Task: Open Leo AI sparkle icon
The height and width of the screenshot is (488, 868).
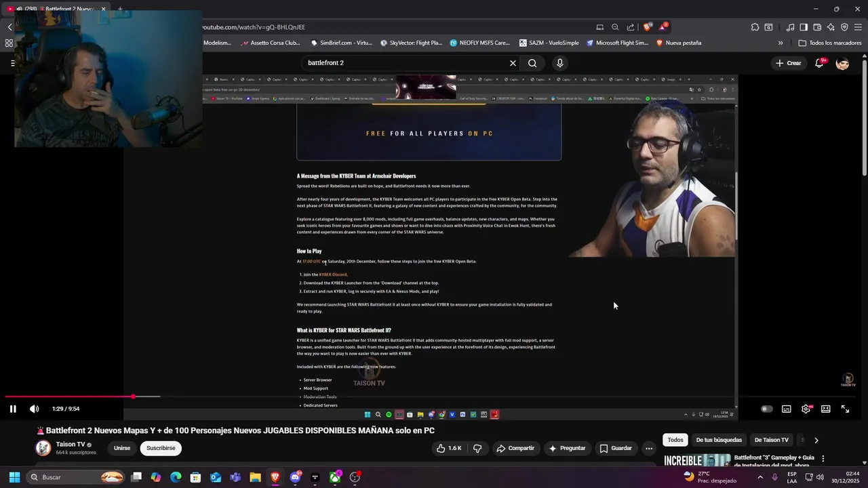Action: click(831, 27)
